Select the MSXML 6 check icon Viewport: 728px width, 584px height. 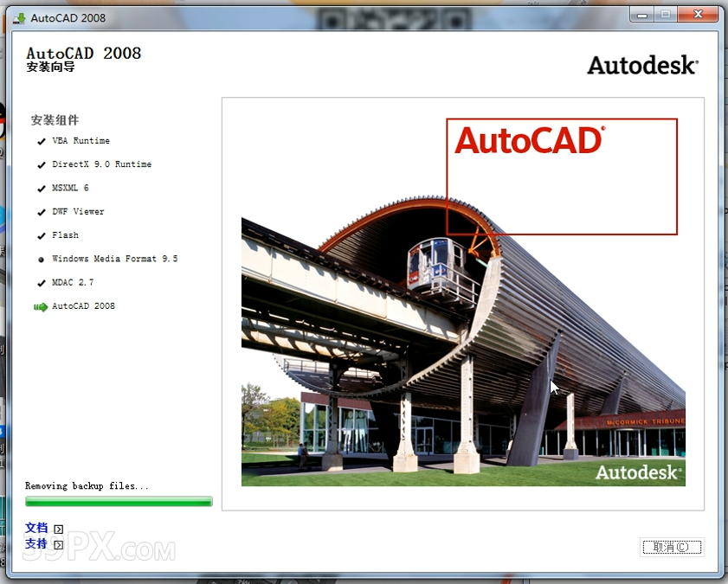tap(41, 188)
